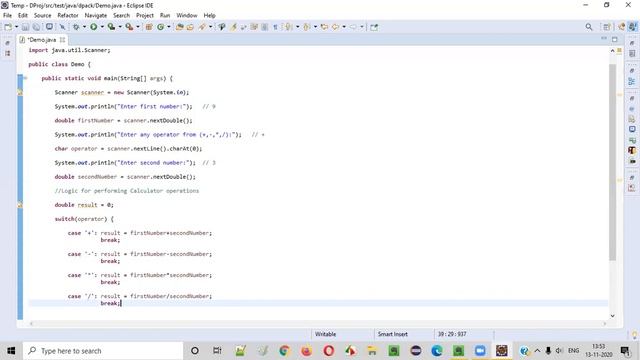Open the New Java Class dropdown arrow
Screen dimensions: 640x360
[x=169, y=27]
